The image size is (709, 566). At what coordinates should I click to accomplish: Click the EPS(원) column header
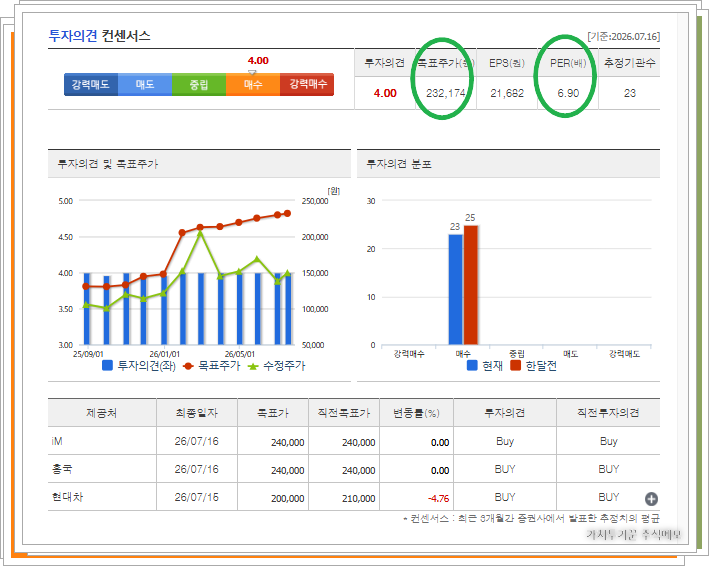pos(507,63)
